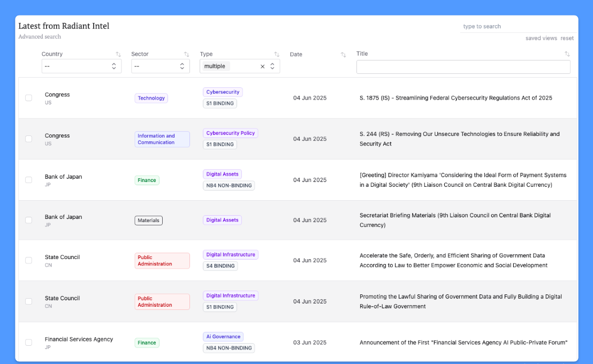Viewport: 593px width, 364px height.
Task: Sort table by Date column
Action: 343,55
